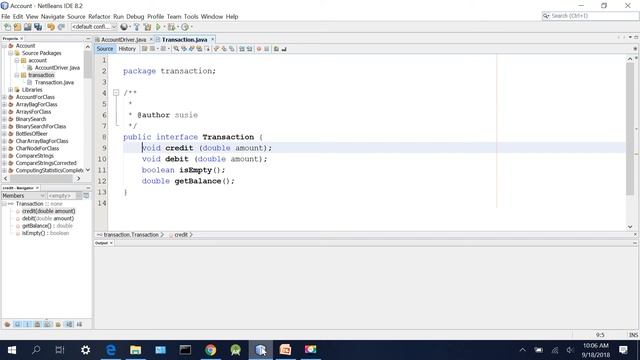Click Clean and Build Project icon
The image size is (640, 360).
point(147,27)
